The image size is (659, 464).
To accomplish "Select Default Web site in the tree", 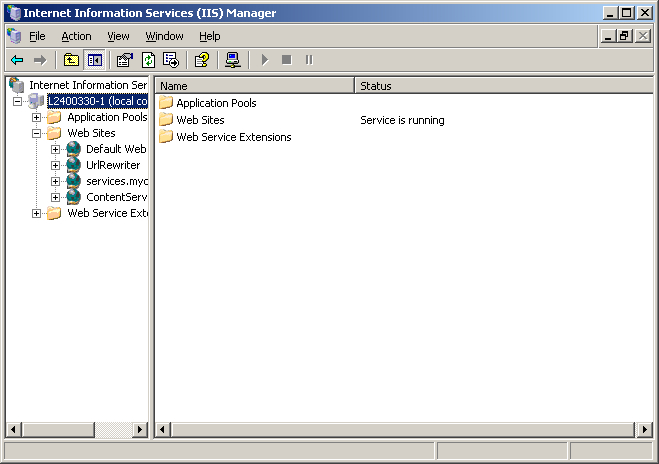I will (116, 149).
